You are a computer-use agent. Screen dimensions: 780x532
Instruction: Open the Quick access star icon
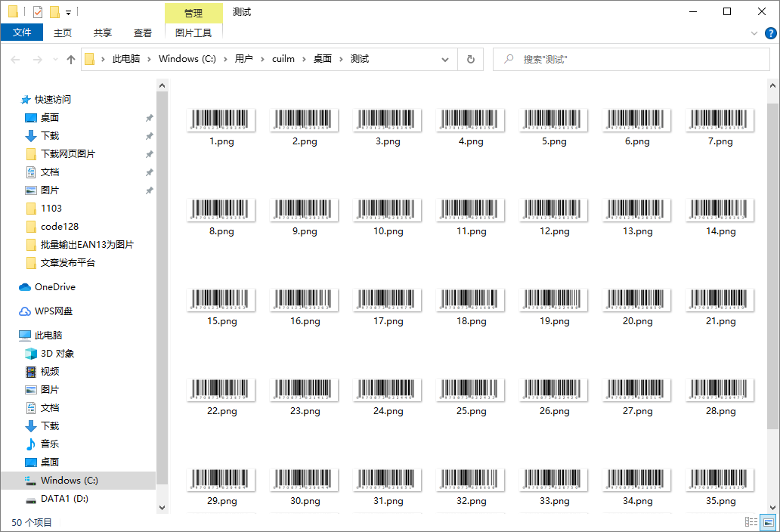pos(26,100)
